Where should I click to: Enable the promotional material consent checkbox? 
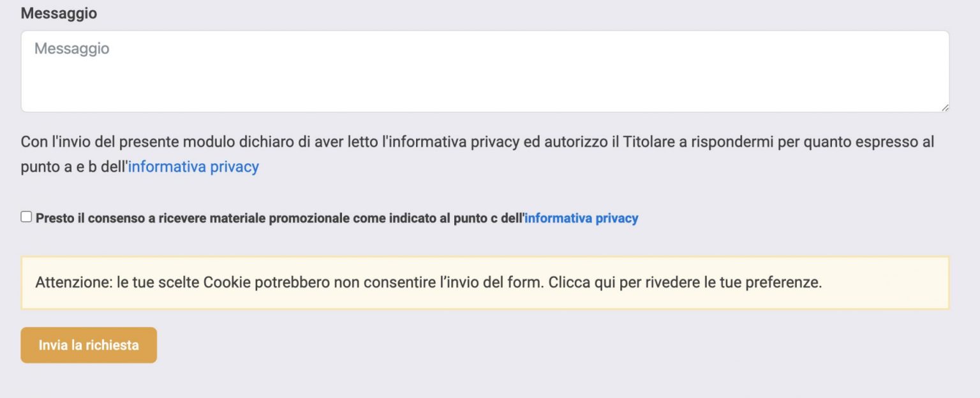26,217
